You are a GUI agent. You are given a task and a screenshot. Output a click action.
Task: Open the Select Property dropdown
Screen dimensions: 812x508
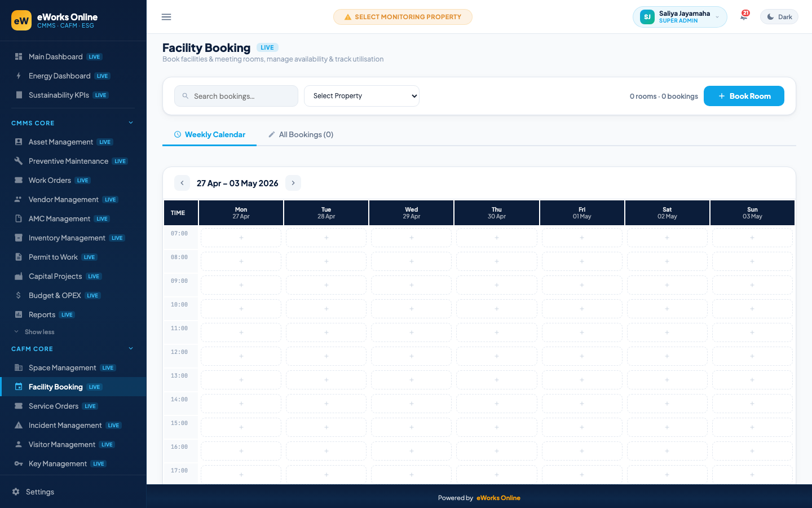[x=361, y=96]
